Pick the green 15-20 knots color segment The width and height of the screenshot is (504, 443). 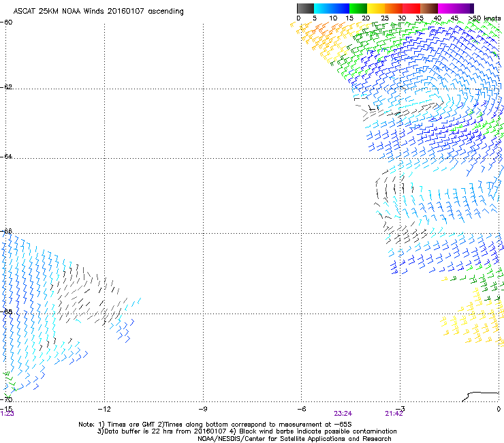(358, 8)
